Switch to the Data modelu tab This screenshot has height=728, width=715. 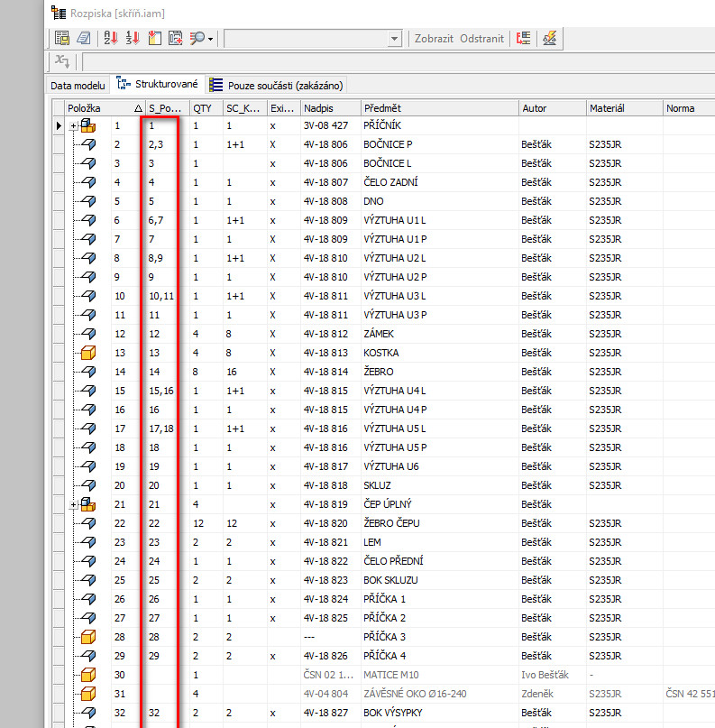tap(78, 86)
